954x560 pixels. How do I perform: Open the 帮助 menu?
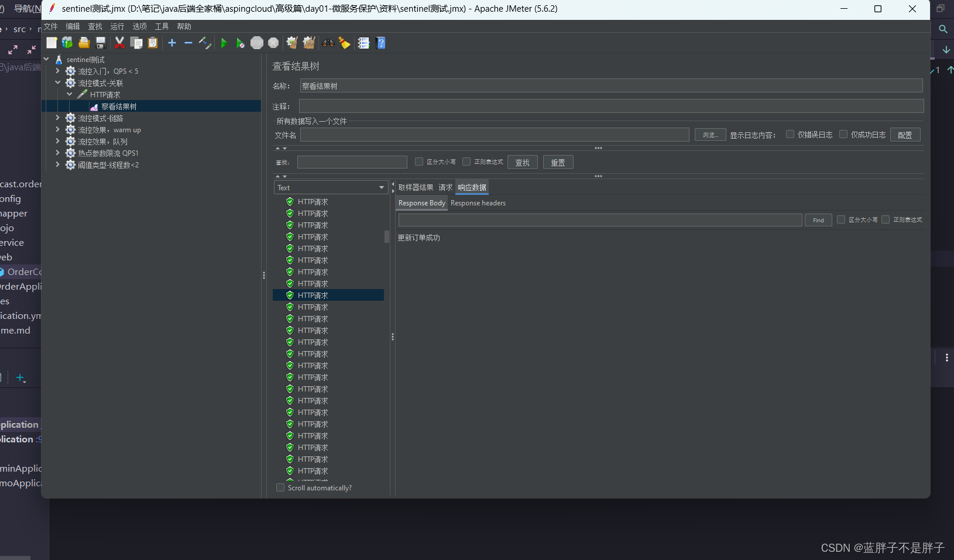[184, 26]
